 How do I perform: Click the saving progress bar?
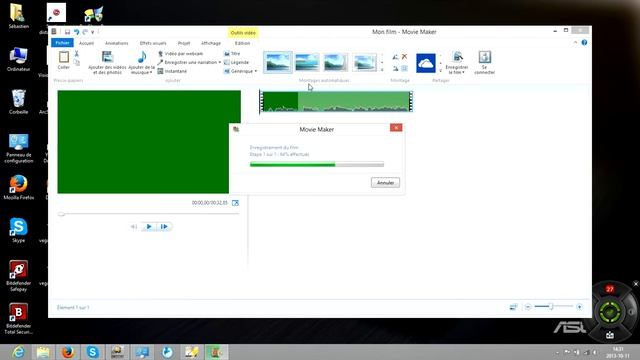coord(317,164)
